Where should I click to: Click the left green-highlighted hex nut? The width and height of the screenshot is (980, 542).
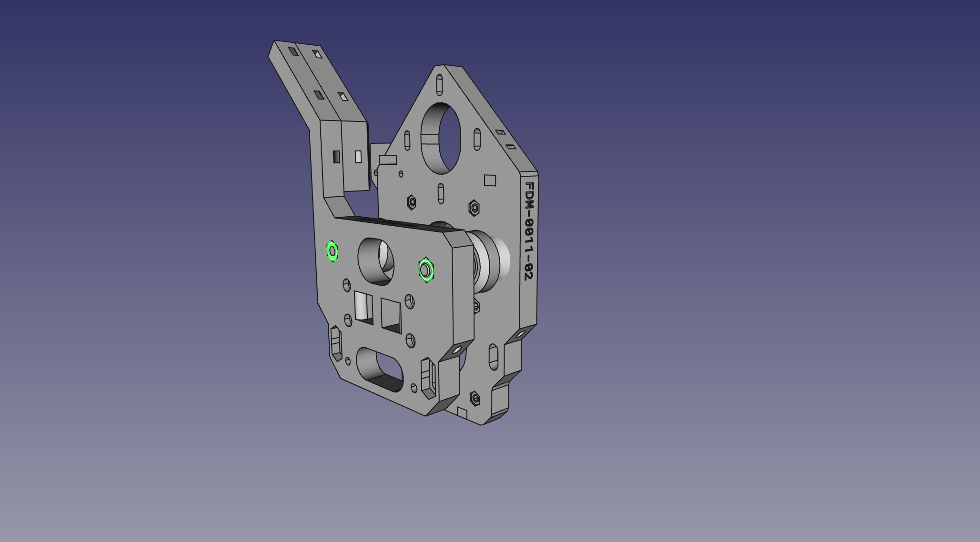(x=333, y=251)
